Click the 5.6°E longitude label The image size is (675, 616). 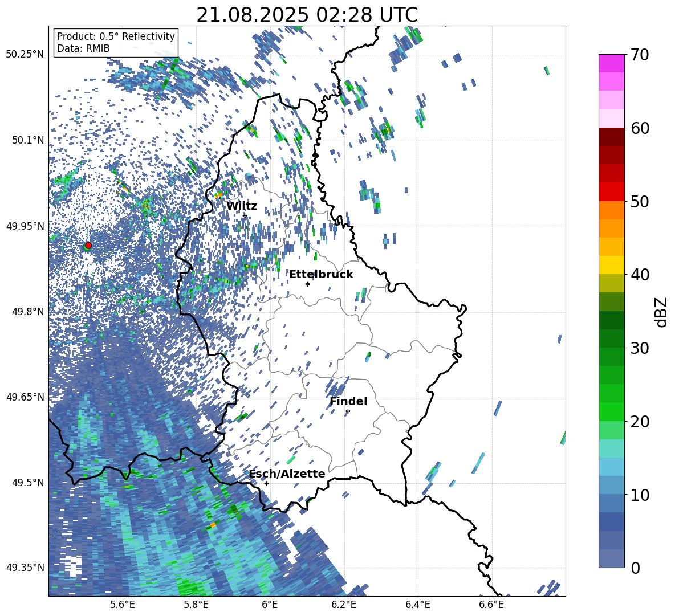(x=122, y=605)
